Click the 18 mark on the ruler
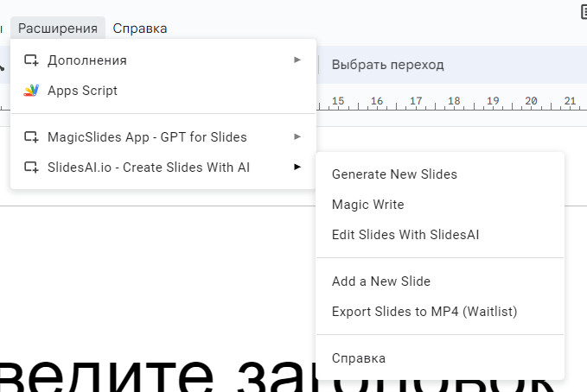The width and height of the screenshot is (587, 392). tap(456, 101)
